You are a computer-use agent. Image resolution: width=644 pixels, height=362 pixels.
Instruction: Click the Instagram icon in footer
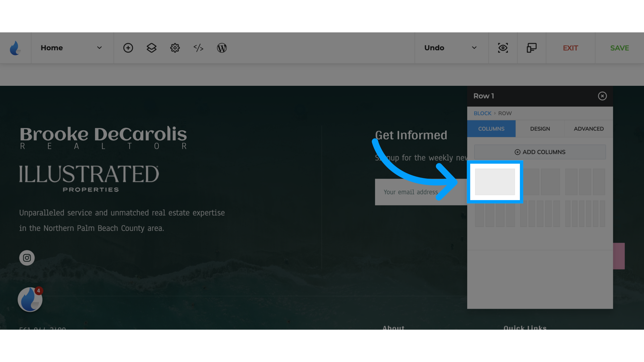pos(27,258)
